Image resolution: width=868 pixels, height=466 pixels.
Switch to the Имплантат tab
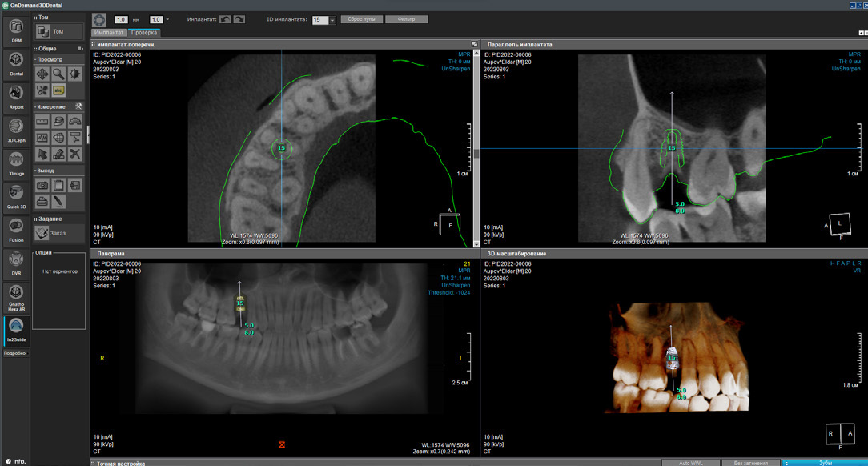(109, 33)
